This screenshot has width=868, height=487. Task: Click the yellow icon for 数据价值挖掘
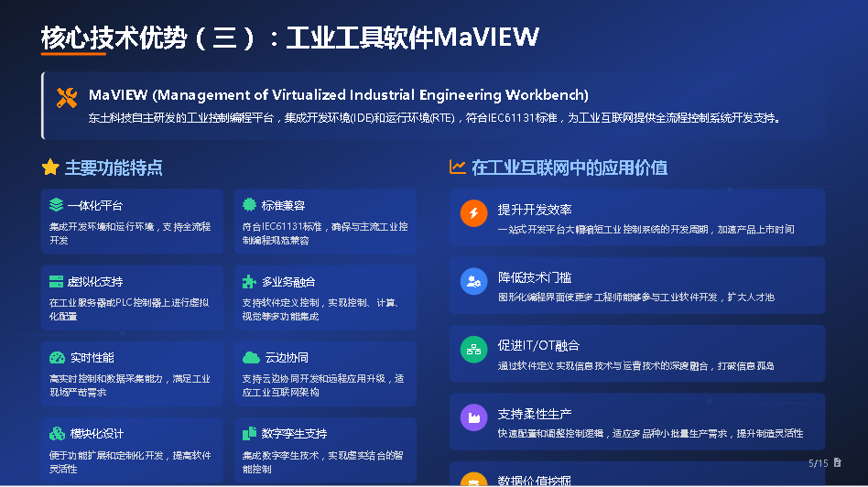click(474, 480)
